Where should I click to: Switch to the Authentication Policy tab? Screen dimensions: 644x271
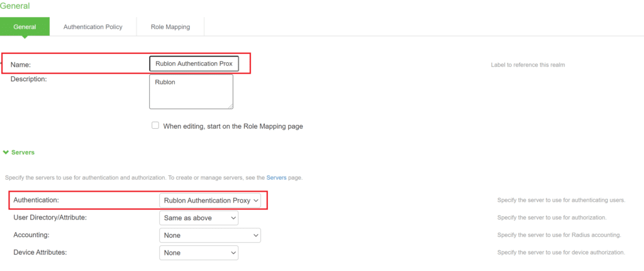click(92, 27)
